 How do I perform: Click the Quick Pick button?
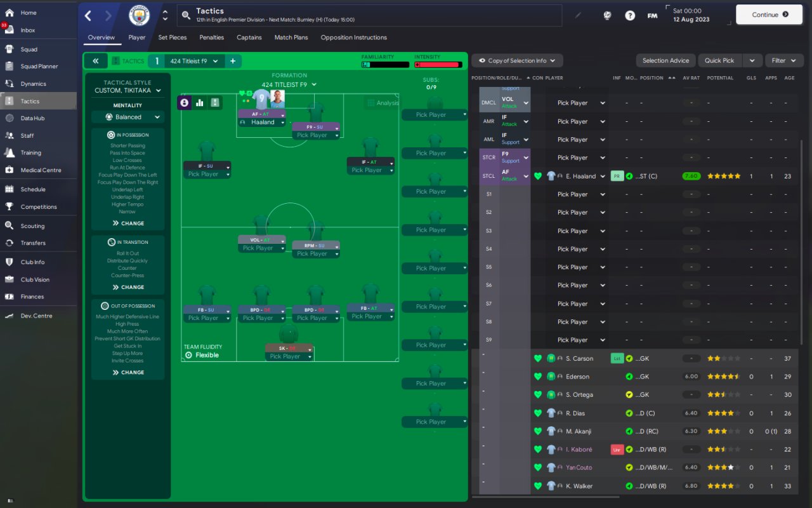coord(719,60)
